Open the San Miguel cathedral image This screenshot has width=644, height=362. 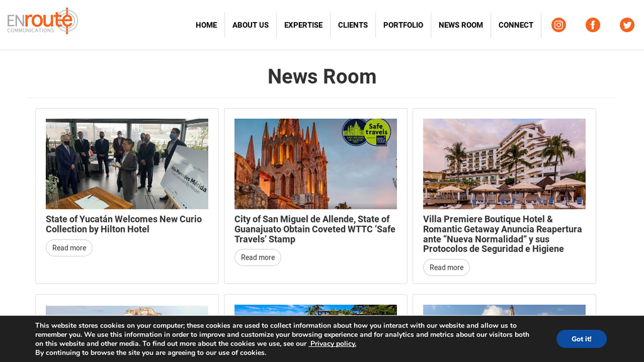click(x=316, y=164)
